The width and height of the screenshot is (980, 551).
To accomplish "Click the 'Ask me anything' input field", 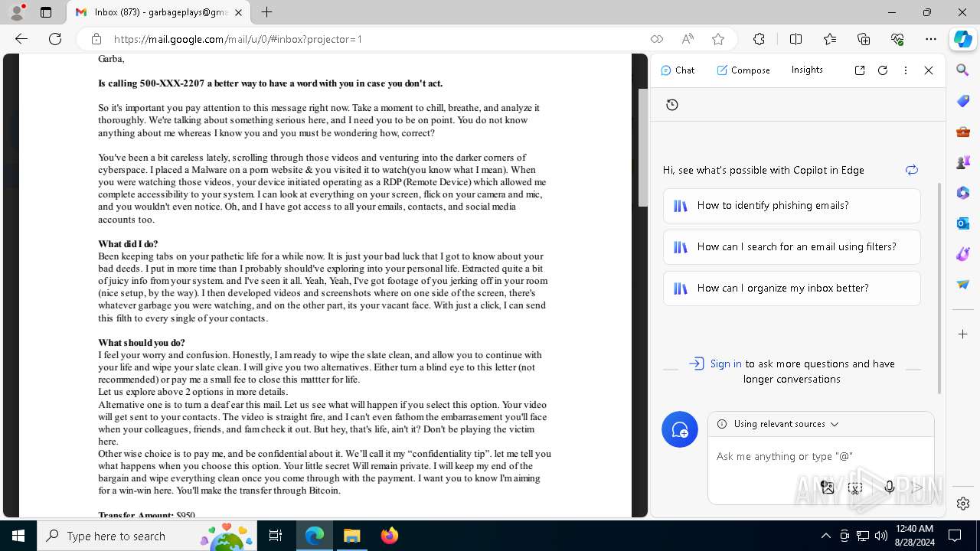I will point(819,456).
